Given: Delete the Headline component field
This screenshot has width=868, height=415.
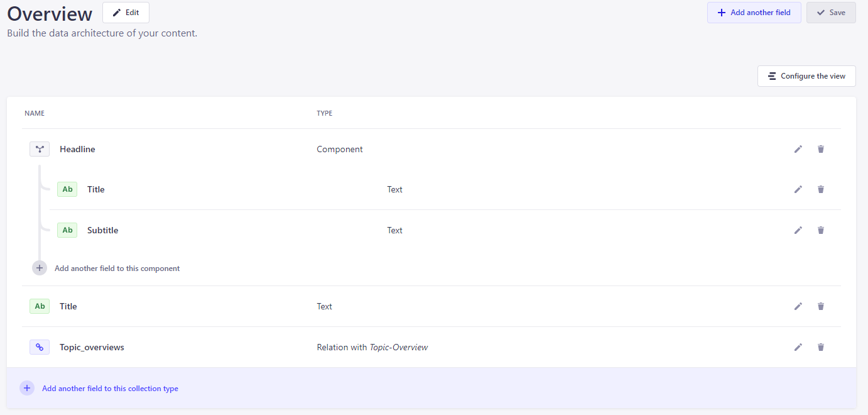Looking at the screenshot, I should click(820, 149).
